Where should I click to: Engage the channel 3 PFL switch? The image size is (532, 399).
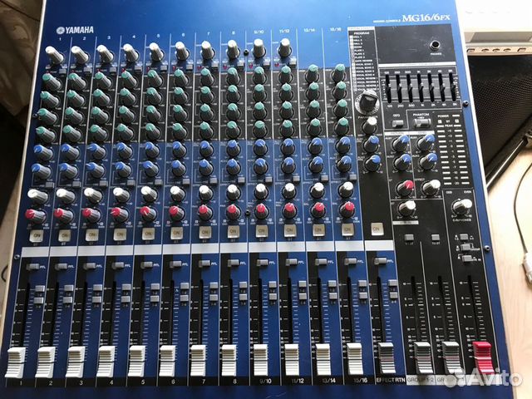pos(89,266)
